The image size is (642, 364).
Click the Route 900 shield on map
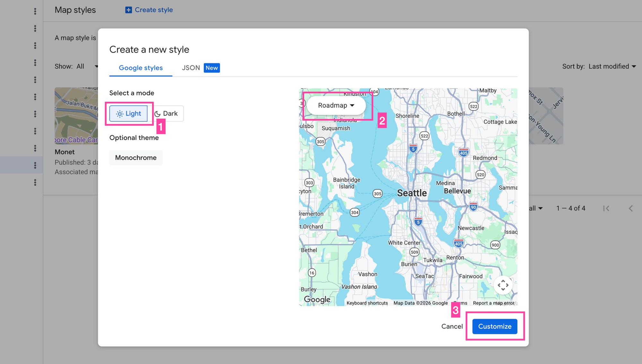(495, 245)
